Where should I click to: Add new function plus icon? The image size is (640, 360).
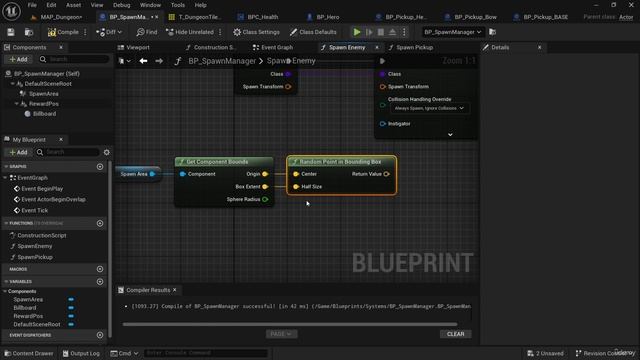pyautogui.click(x=100, y=223)
